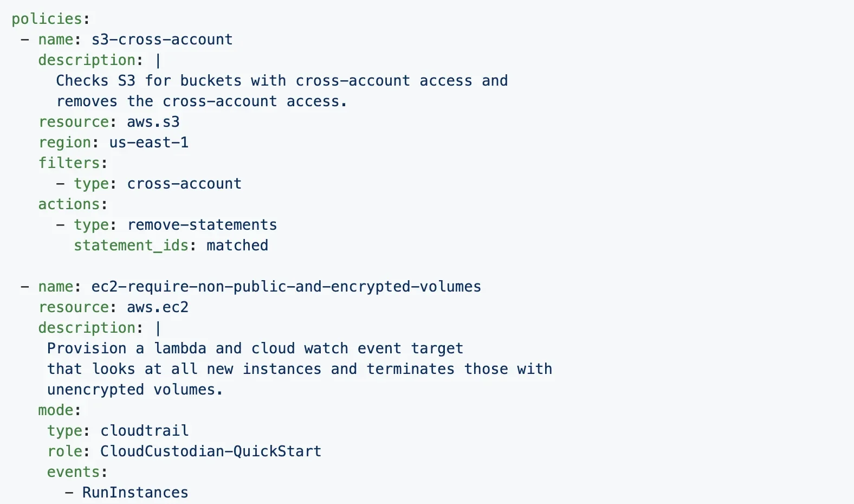Click the resource value "aws.s3"

[x=153, y=122]
